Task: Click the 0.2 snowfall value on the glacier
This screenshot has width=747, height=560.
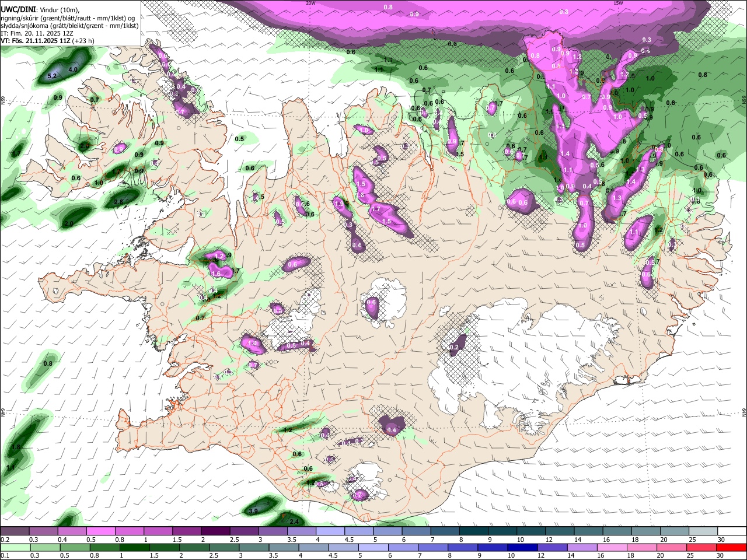Action: [x=453, y=347]
